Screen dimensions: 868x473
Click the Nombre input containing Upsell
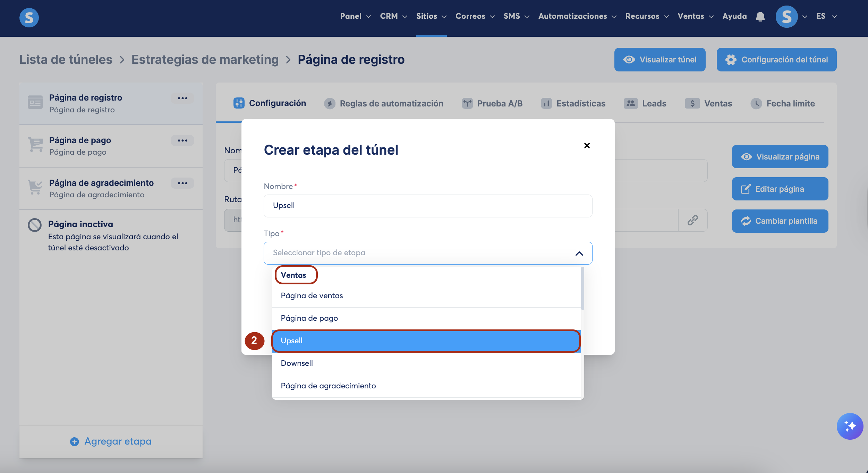(x=428, y=206)
